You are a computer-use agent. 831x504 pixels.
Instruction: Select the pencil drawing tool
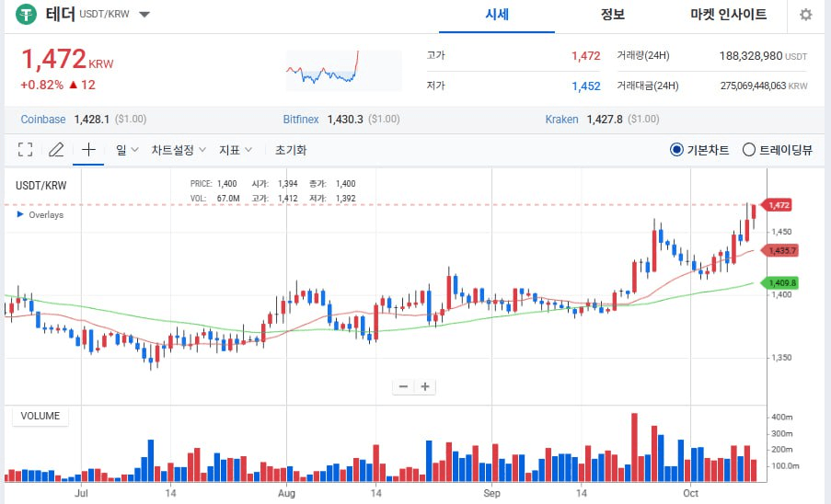point(56,150)
